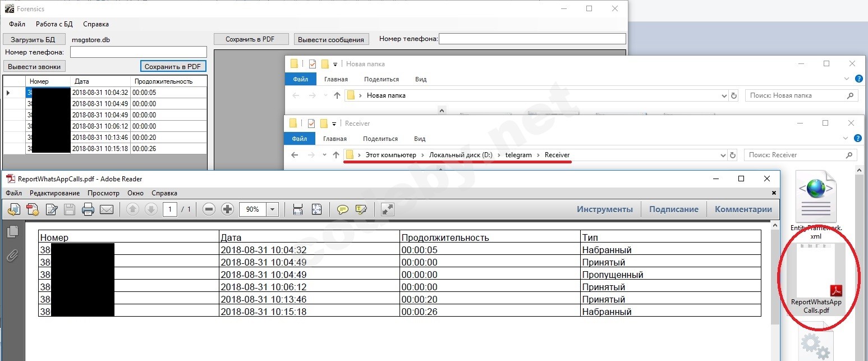Click the Adobe Reader vertical scrollbar

coord(775,292)
